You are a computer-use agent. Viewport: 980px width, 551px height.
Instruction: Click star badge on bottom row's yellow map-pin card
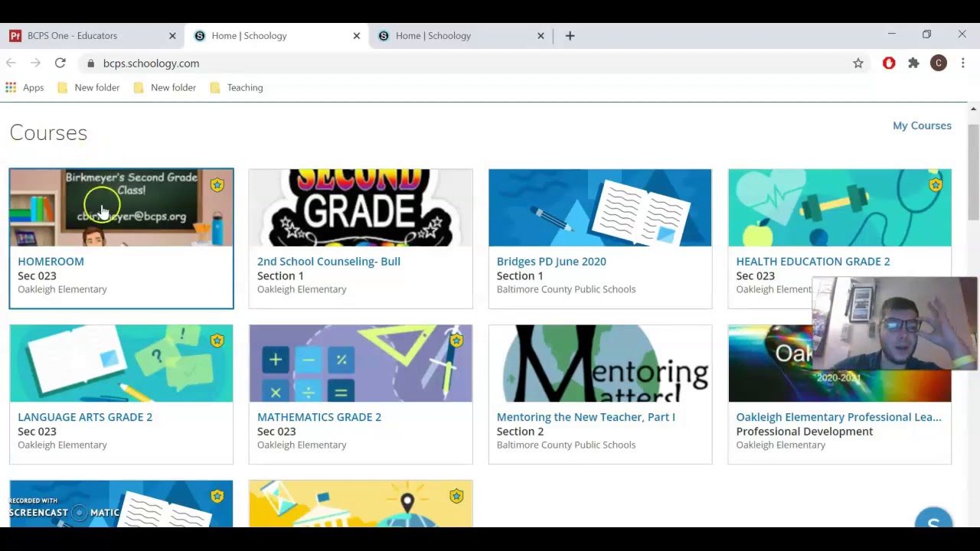[x=456, y=497]
